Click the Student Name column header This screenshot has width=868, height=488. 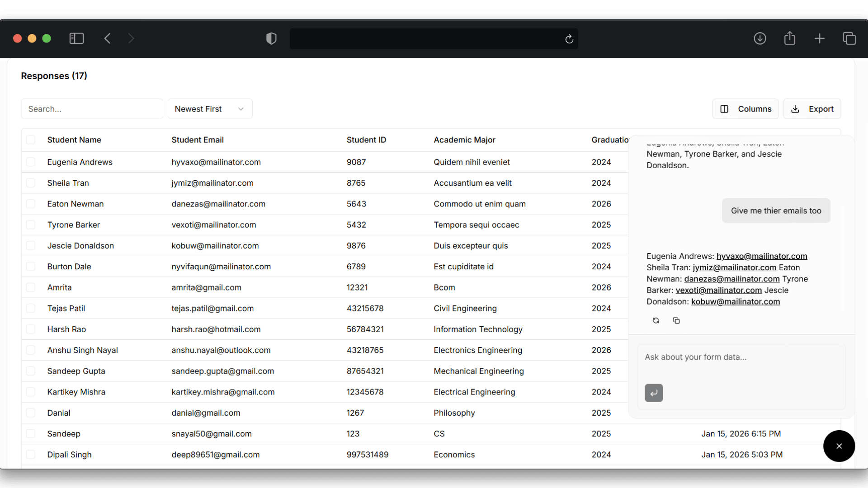pos(74,140)
